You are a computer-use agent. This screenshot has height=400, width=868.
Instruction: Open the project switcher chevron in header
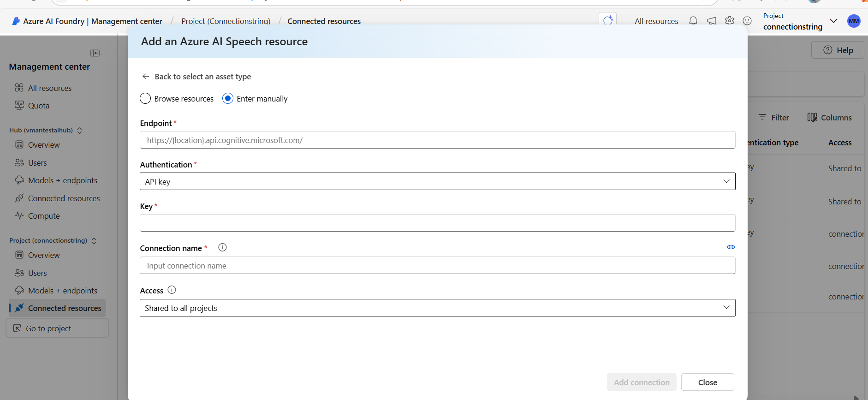click(833, 21)
